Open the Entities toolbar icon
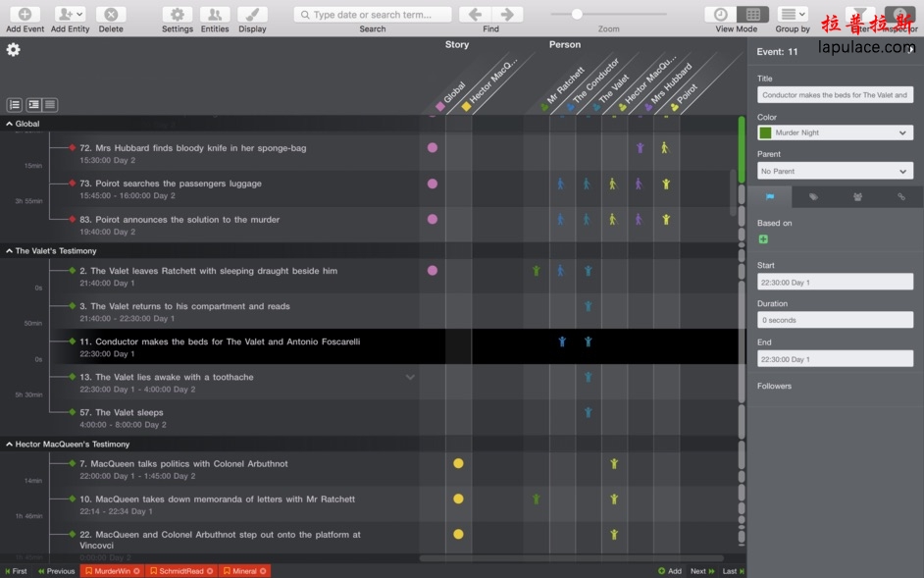This screenshot has width=924, height=578. click(215, 15)
